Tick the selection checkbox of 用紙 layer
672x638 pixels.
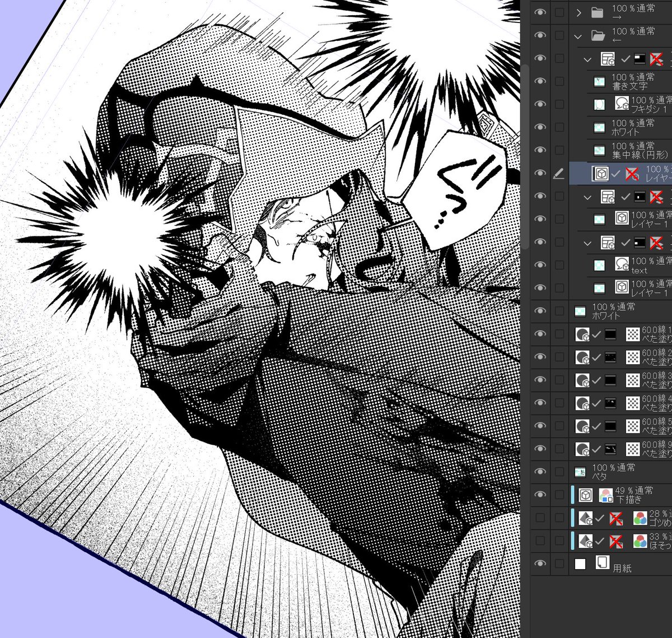(559, 564)
